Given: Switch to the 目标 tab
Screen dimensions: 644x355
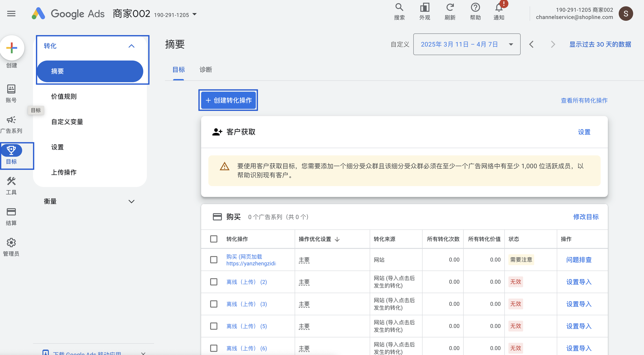Looking at the screenshot, I should point(179,70).
